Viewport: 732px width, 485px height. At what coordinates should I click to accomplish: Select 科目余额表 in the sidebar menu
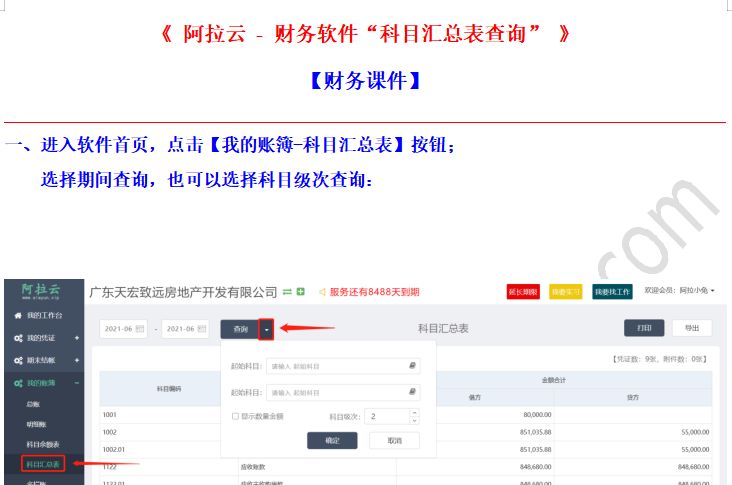pos(42,445)
